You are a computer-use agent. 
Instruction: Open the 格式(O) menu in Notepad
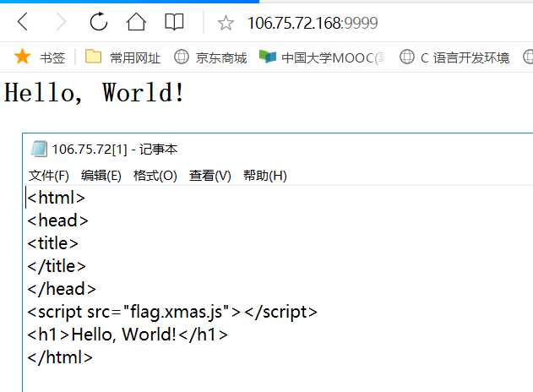(x=155, y=176)
